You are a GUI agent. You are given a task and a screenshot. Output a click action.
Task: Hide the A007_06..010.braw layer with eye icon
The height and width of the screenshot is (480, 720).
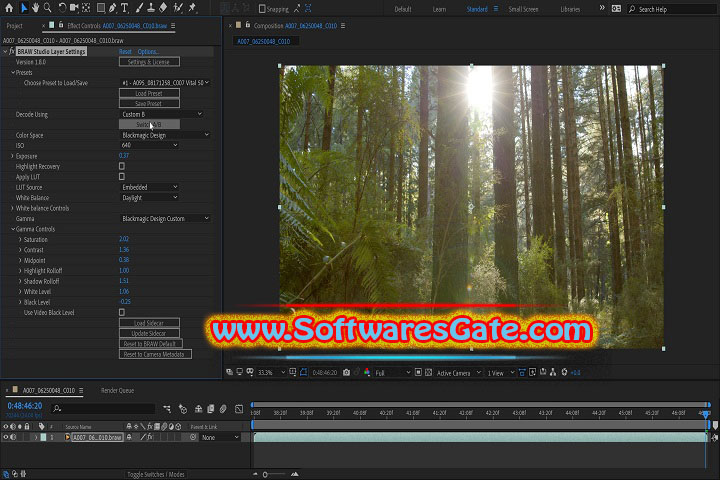coord(6,437)
